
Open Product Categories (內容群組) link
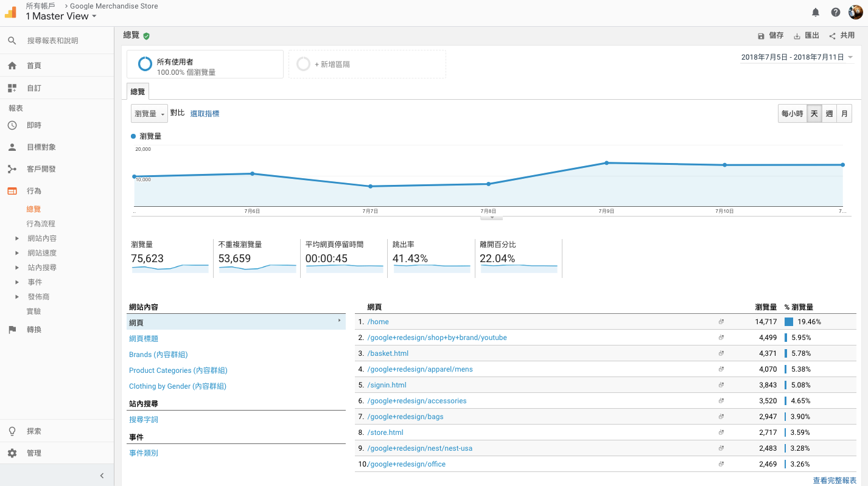[x=178, y=370]
